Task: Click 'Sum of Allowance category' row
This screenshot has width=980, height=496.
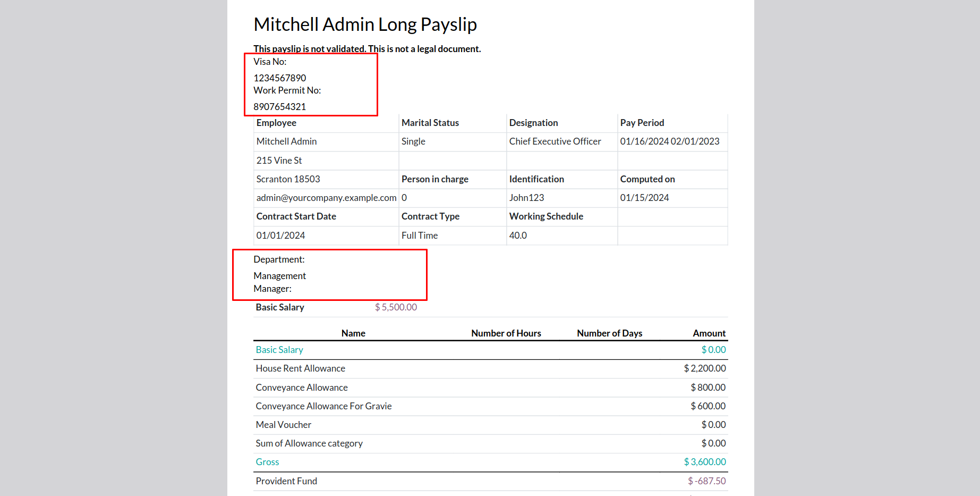Action: 490,443
